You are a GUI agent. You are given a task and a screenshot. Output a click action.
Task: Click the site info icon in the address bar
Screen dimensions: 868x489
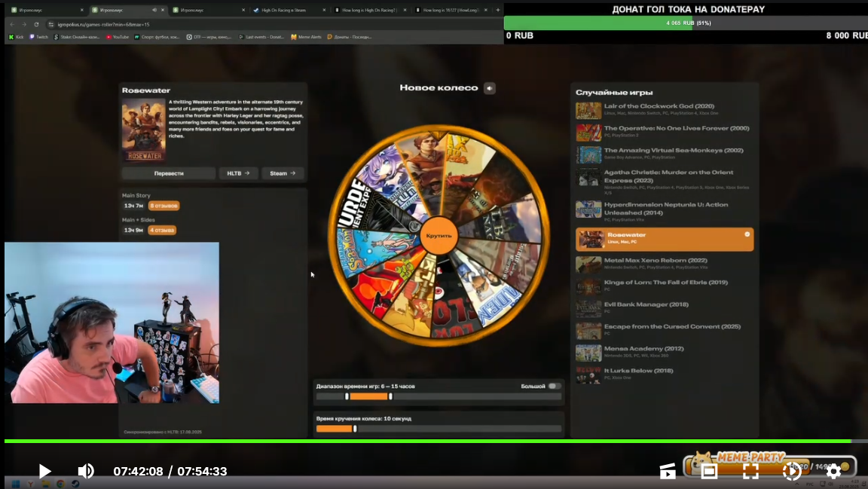51,24
